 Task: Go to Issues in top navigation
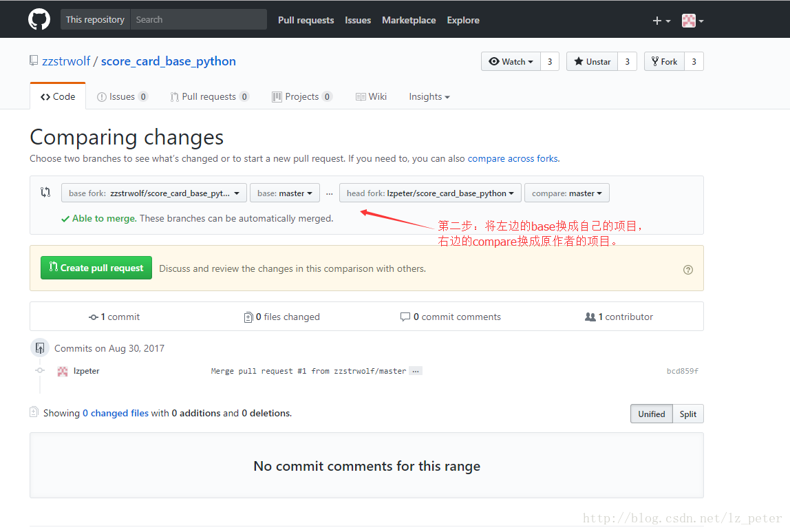[358, 20]
